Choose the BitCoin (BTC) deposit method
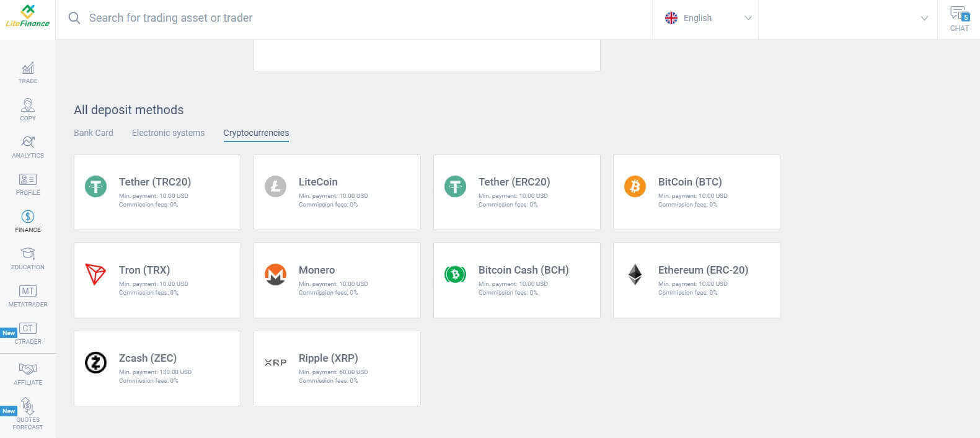This screenshot has height=438, width=980. (x=696, y=192)
